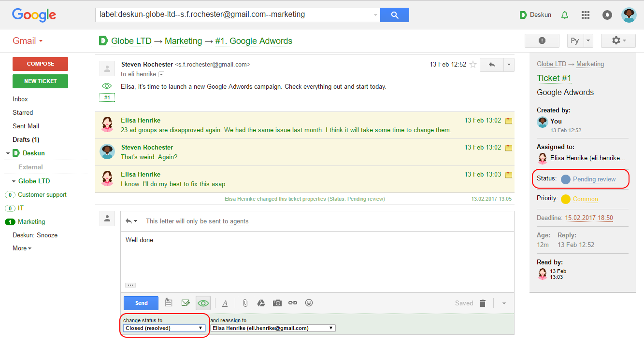The image size is (644, 343).
Task: Create a NEW TICKET
Action: pyautogui.click(x=40, y=81)
